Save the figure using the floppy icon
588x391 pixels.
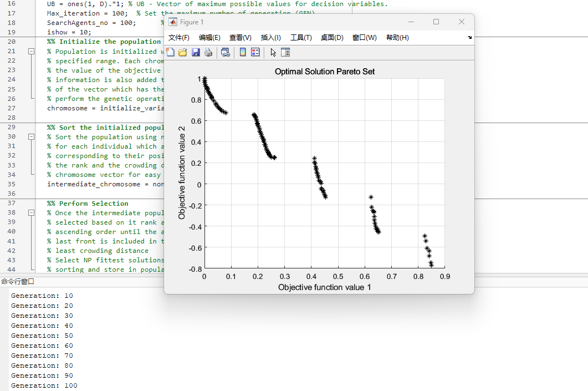coord(196,53)
